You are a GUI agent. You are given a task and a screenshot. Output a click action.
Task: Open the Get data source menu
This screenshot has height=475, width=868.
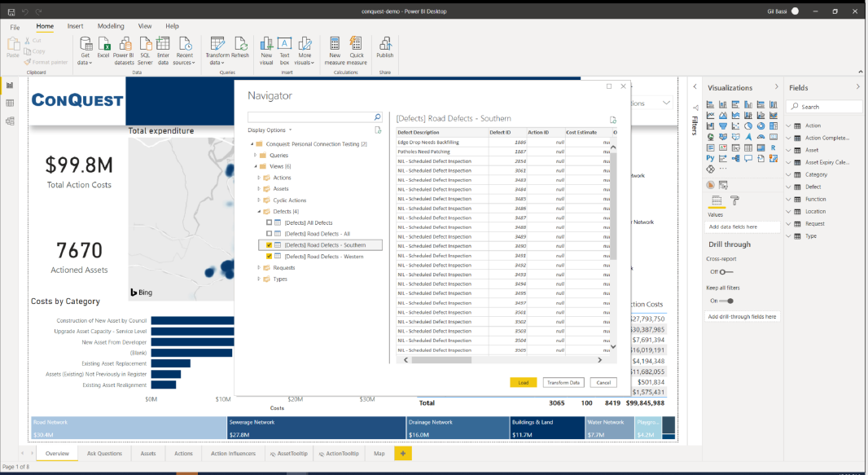coord(85,51)
